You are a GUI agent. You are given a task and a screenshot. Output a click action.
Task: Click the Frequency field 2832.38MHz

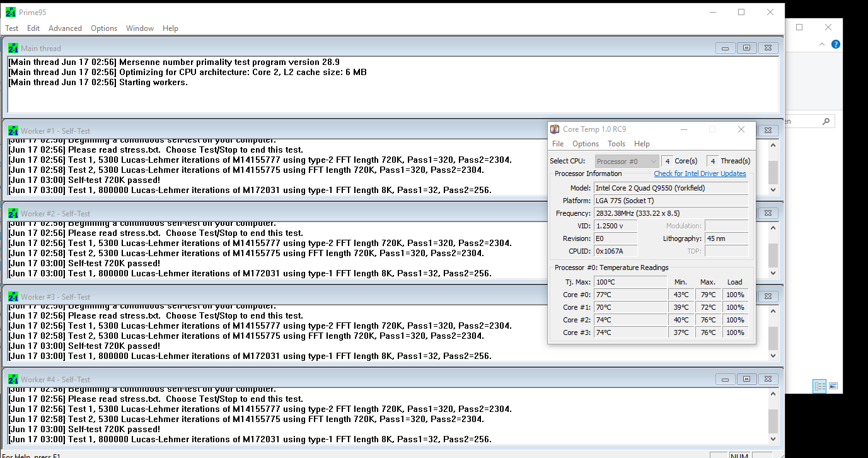point(671,213)
